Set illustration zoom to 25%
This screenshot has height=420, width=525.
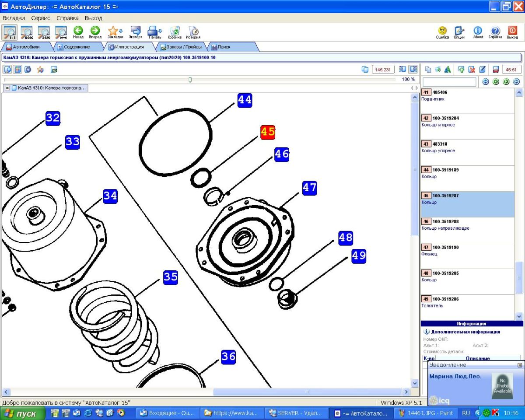click(44, 32)
